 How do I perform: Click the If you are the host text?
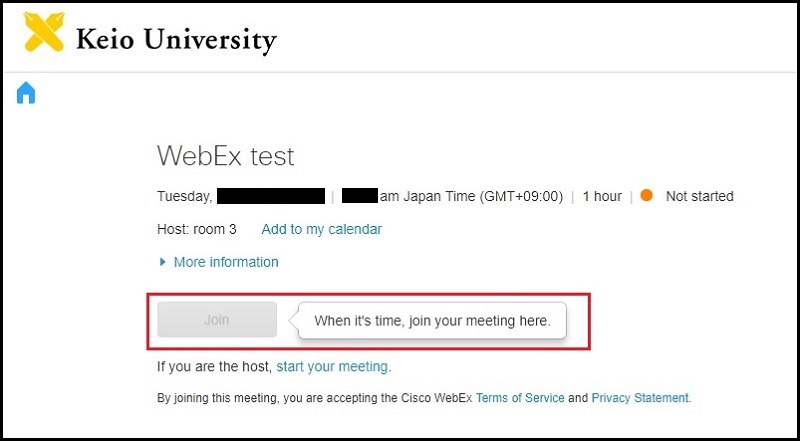pos(214,366)
